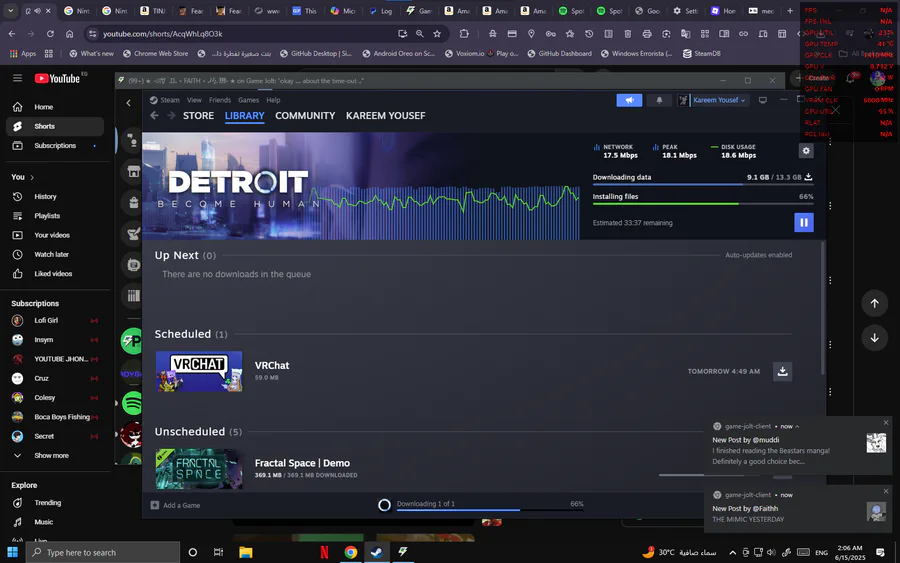
Task: Click Add a Game in Steam
Action: [176, 505]
